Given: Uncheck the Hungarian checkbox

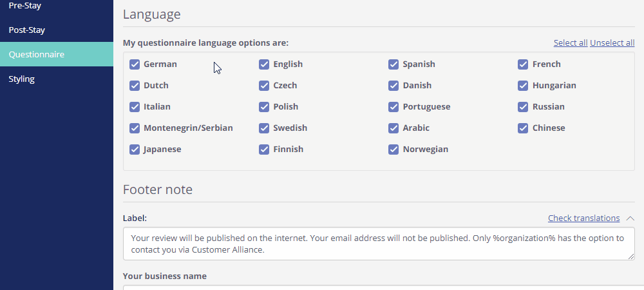Looking at the screenshot, I should click(x=523, y=86).
